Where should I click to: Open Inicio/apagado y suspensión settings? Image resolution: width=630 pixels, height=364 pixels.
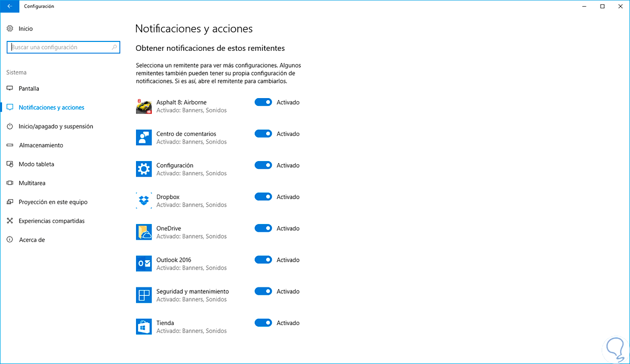click(x=56, y=126)
